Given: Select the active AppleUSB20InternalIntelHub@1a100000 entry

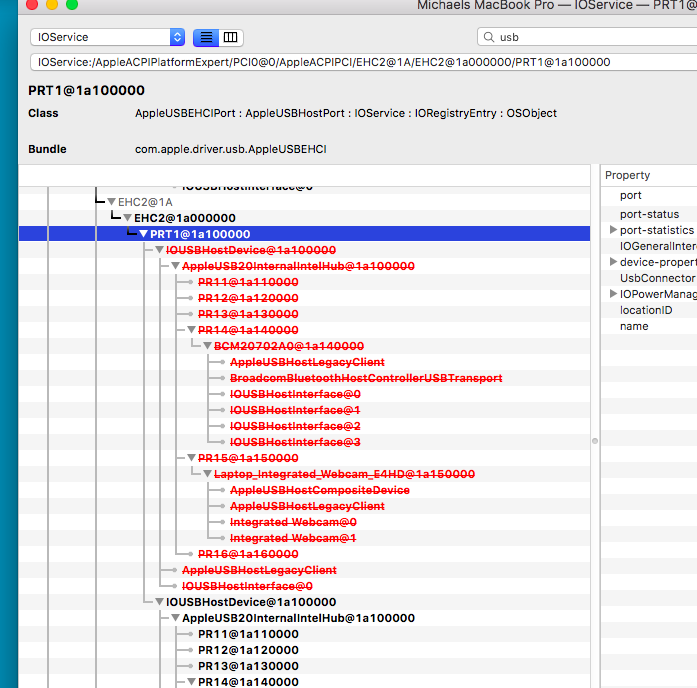Looking at the screenshot, I should click(297, 618).
